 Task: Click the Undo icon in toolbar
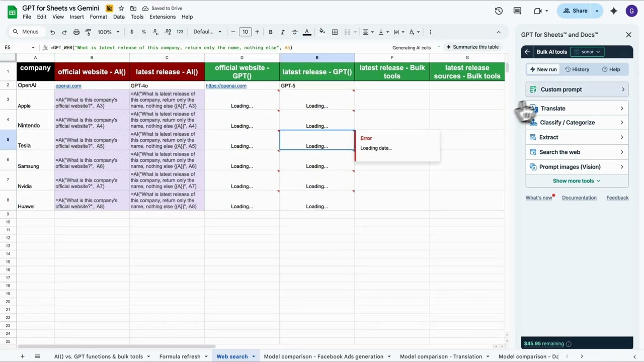click(52, 32)
